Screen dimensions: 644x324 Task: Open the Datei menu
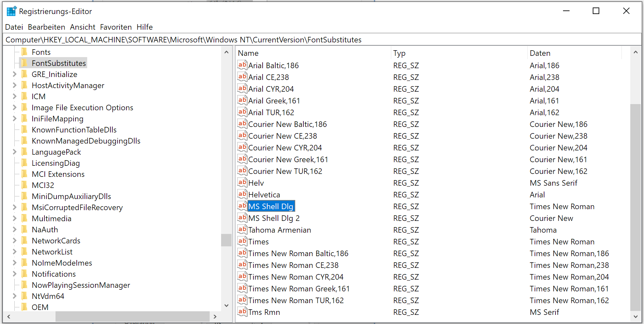coord(14,27)
